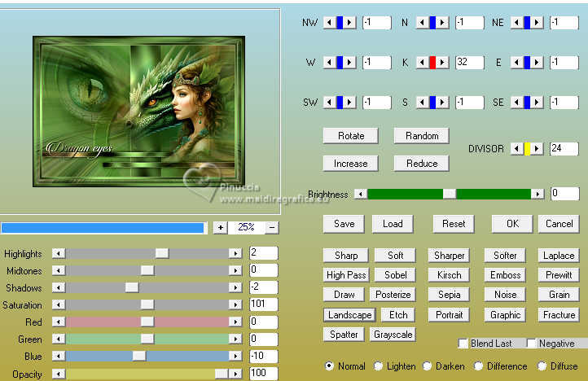Select the Darken blend mode
The image size is (588, 381).
point(427,366)
